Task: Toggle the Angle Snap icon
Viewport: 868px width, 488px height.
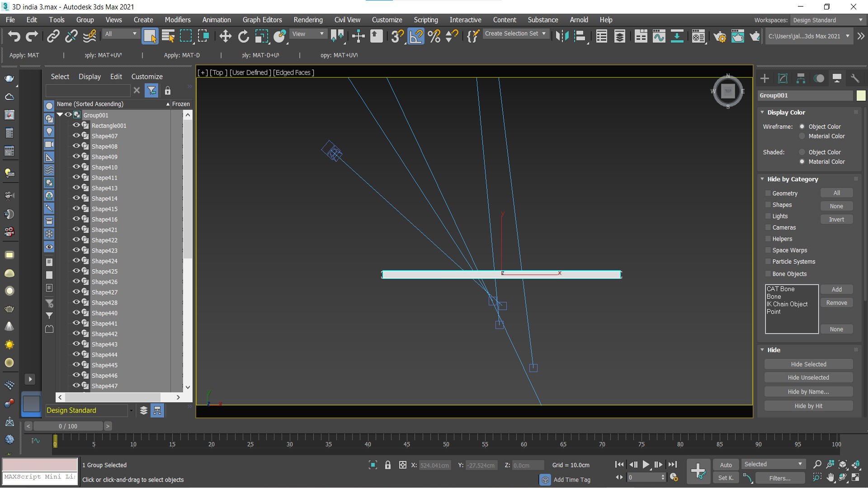Action: pyautogui.click(x=416, y=36)
